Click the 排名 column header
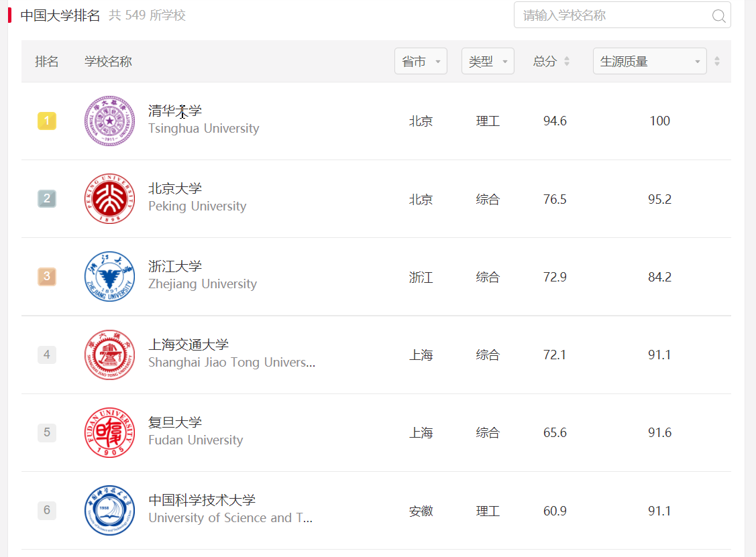Screen dimensions: 756x557 click(x=47, y=62)
